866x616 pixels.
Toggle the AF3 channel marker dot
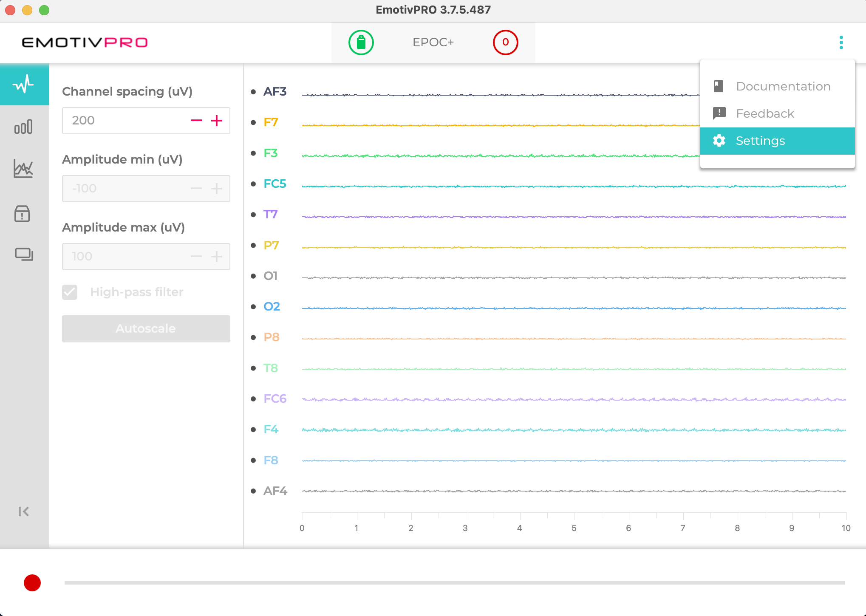click(253, 91)
